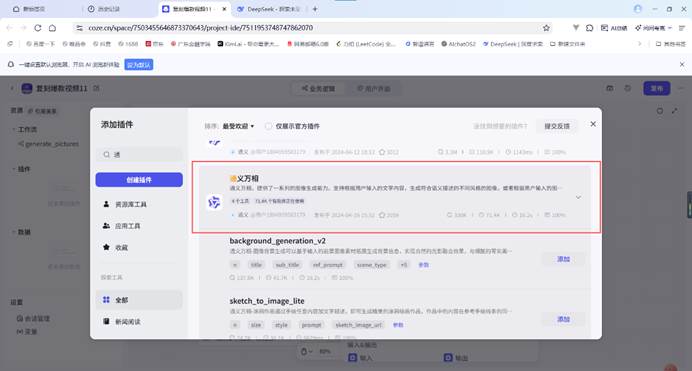Favorite the 义万相 plugin via star icon
Viewport: 692px width, 371px height.
point(382,215)
